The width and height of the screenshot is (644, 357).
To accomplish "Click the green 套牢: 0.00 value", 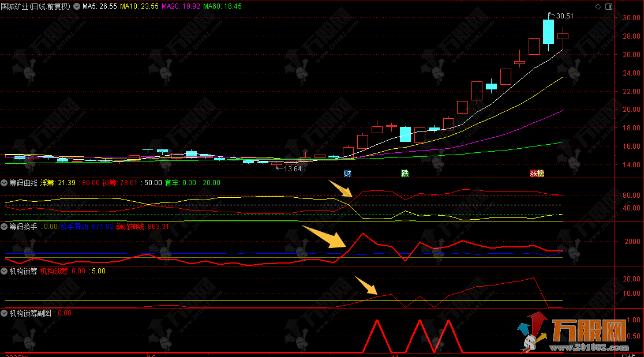I will tap(181, 183).
